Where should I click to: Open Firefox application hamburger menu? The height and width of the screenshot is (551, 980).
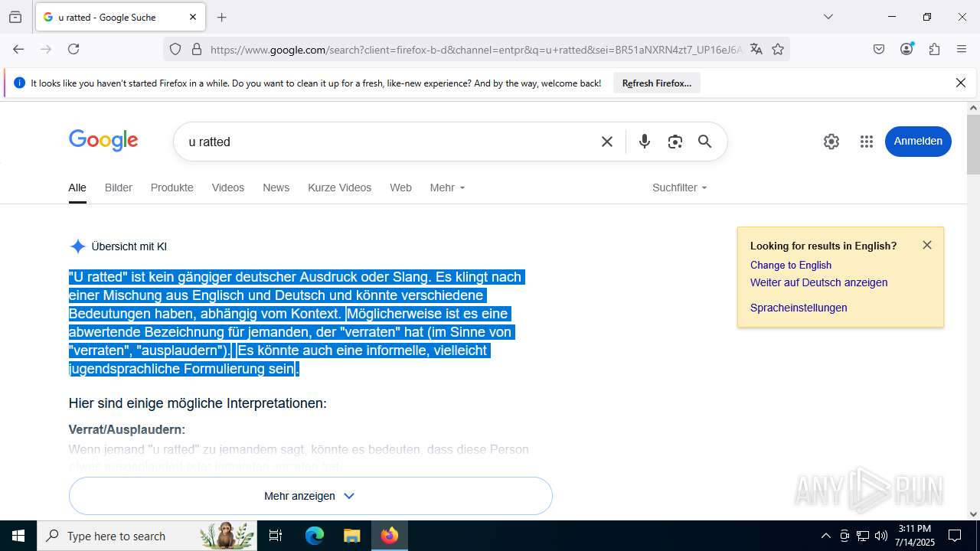(962, 49)
